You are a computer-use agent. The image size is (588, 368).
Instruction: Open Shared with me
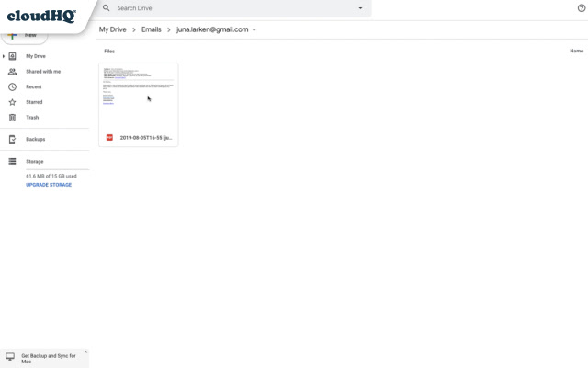click(x=43, y=72)
